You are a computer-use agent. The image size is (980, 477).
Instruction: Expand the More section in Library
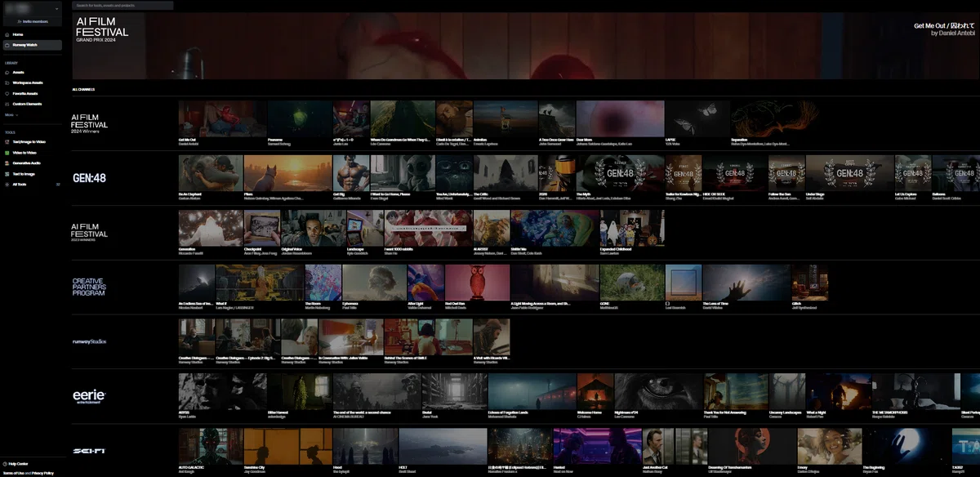tap(11, 115)
